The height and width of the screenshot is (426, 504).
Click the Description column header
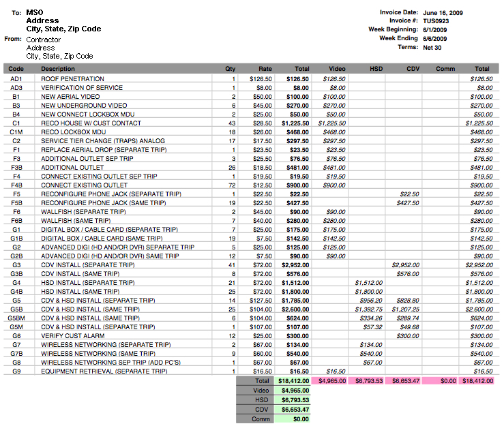[58, 69]
